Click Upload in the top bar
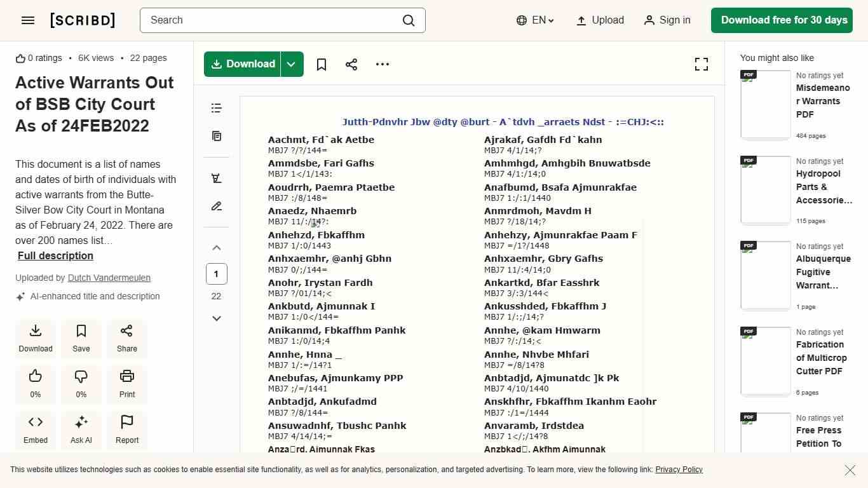This screenshot has height=488, width=868. pos(599,20)
